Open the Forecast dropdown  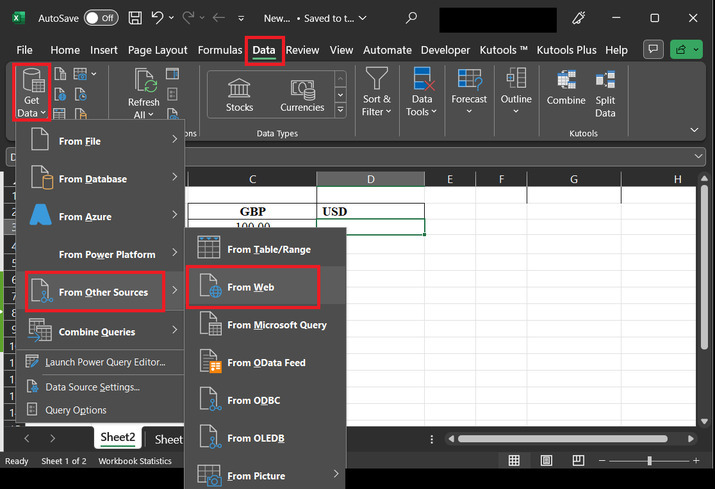[x=469, y=92]
